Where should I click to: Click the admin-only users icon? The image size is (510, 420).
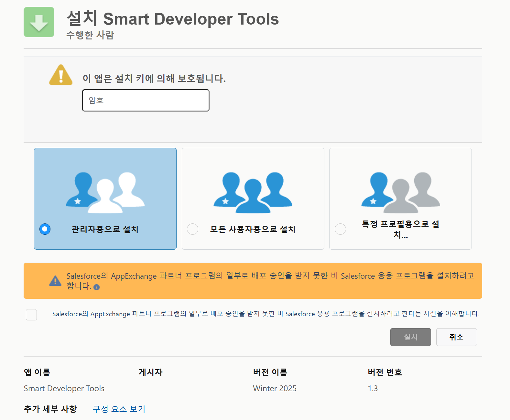tap(105, 192)
